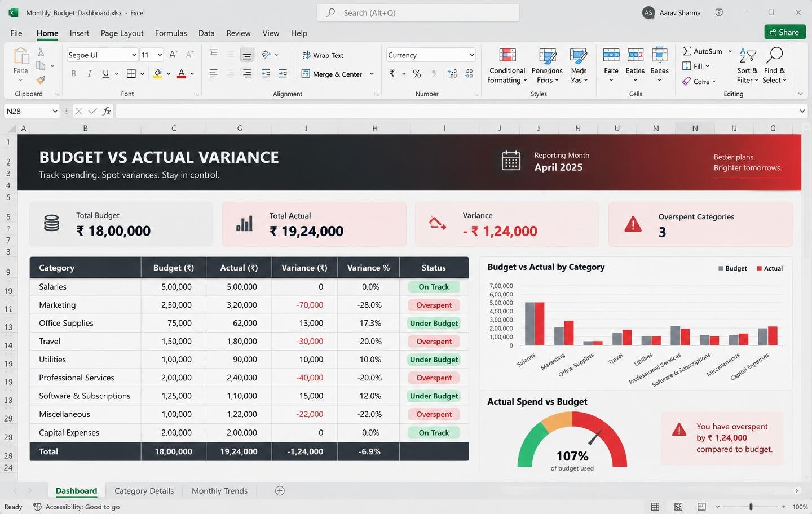The width and height of the screenshot is (812, 514).
Task: Click the zoom slider handle
Action: pos(751,507)
